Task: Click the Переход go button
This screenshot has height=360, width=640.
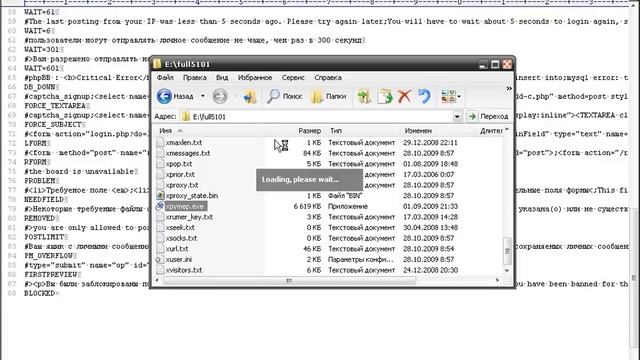Action: [489, 117]
